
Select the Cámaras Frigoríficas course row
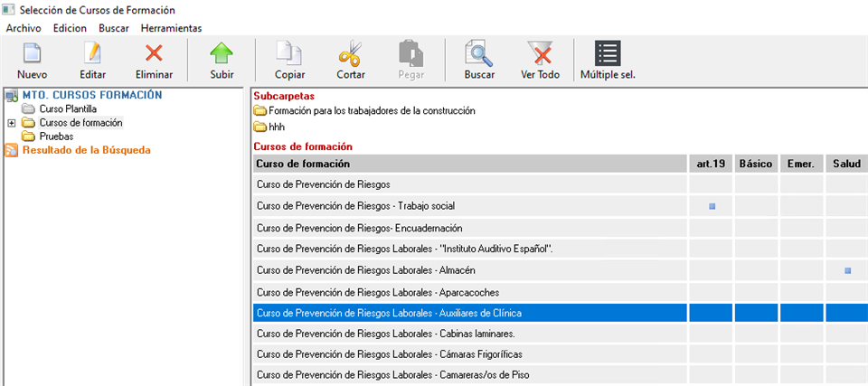click(x=389, y=353)
